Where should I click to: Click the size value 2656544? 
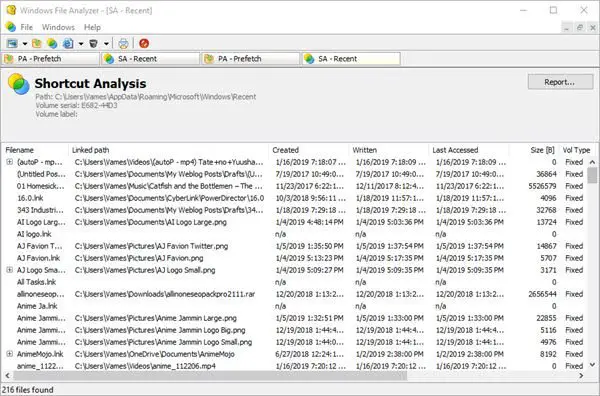(x=542, y=294)
